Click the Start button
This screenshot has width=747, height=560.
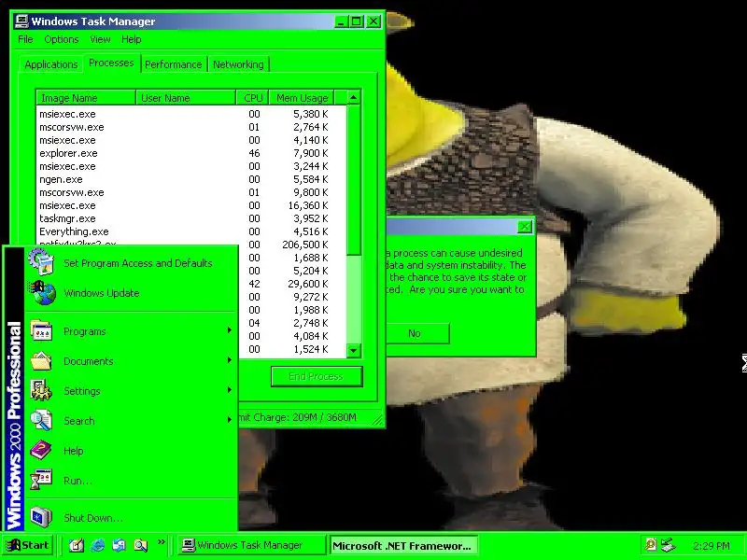tap(28, 545)
